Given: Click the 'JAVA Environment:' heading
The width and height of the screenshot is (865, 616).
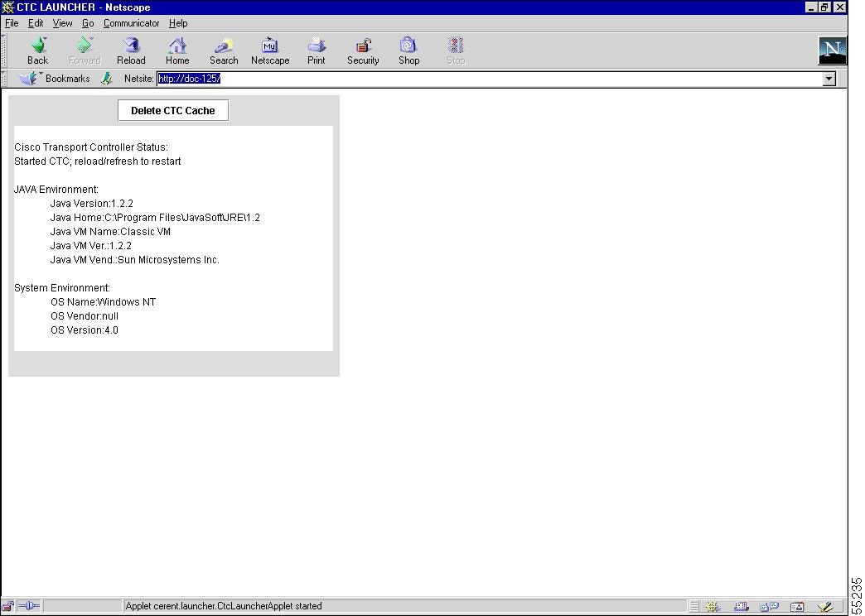Looking at the screenshot, I should pyautogui.click(x=56, y=189).
